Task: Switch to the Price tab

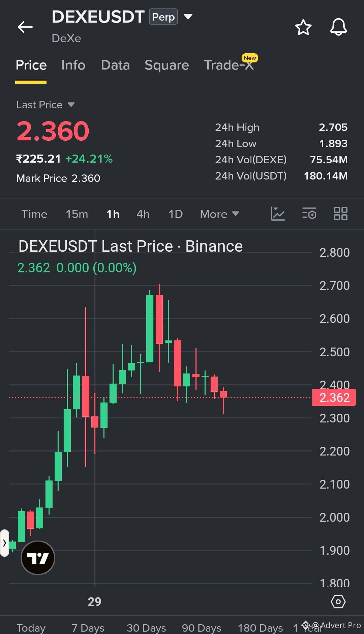Action: point(31,65)
